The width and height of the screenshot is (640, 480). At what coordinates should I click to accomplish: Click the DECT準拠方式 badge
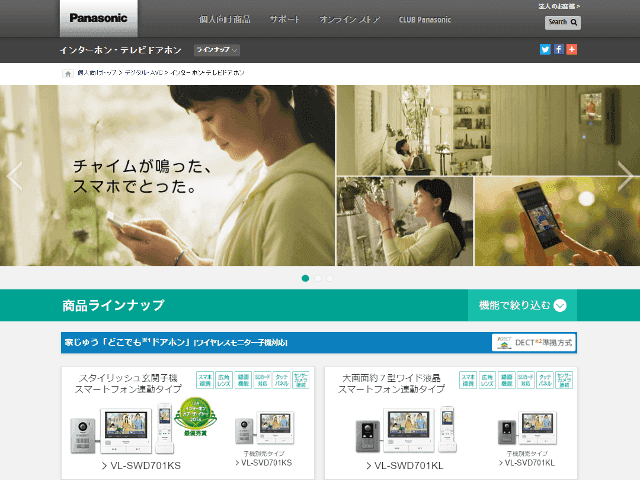[x=534, y=342]
